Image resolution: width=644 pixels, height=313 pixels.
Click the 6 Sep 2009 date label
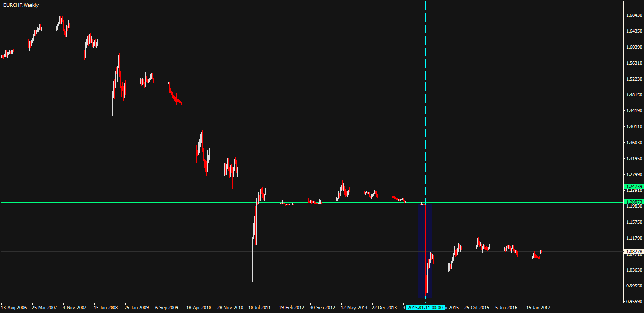pyautogui.click(x=167, y=307)
